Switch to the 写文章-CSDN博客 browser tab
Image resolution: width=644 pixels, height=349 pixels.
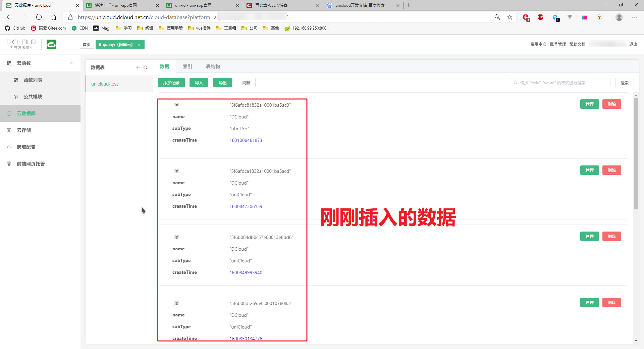click(283, 5)
